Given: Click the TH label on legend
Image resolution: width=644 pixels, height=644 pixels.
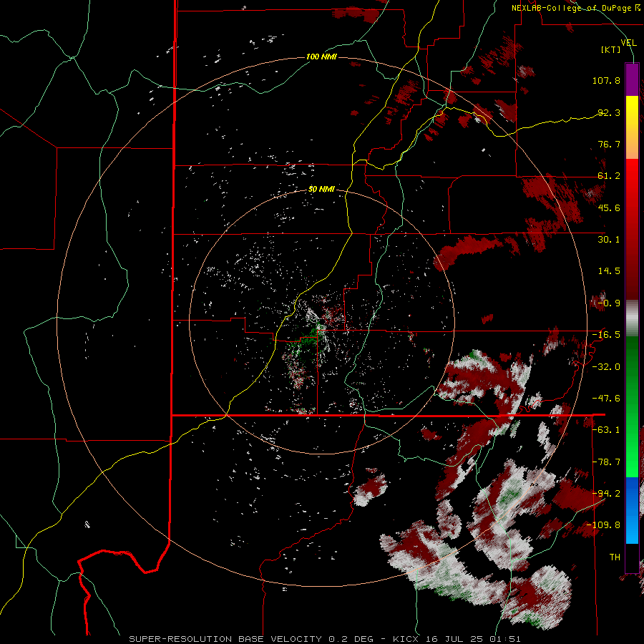Looking at the screenshot, I should point(615,557).
